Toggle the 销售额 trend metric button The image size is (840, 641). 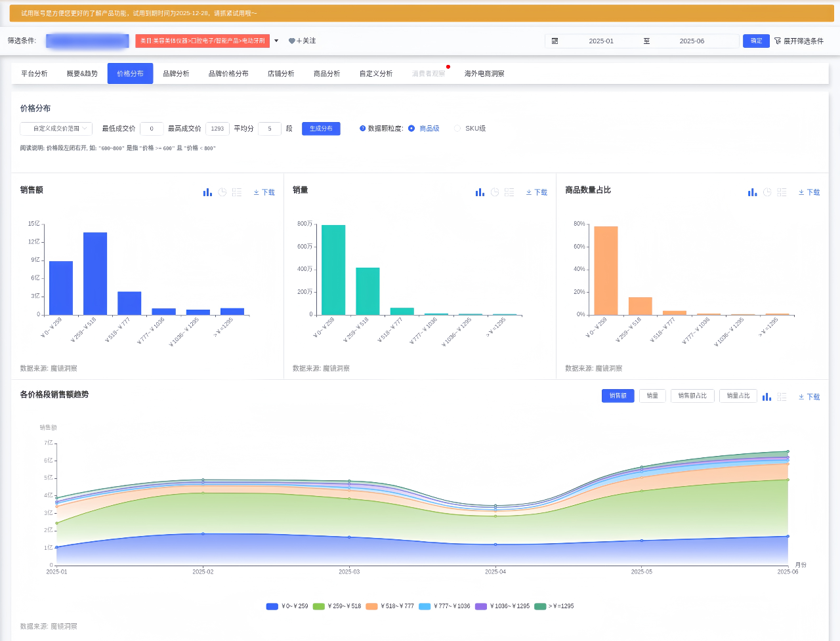tap(618, 396)
